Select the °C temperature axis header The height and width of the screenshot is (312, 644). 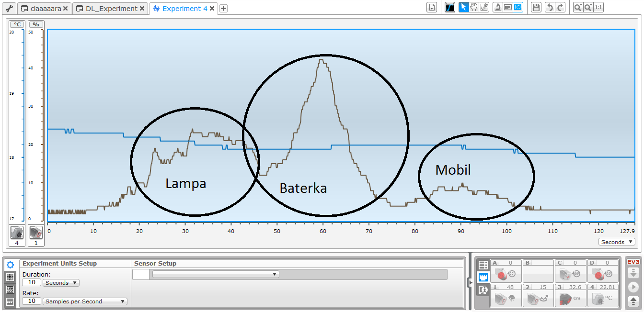(17, 24)
